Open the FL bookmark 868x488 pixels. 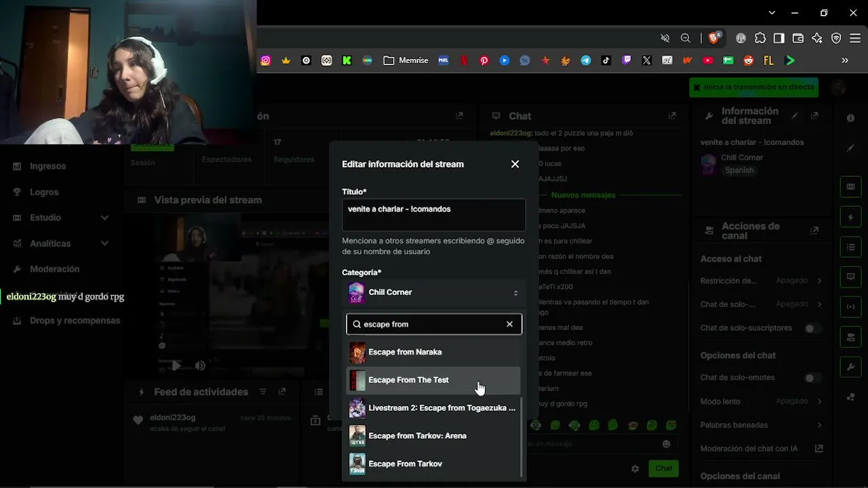(769, 60)
